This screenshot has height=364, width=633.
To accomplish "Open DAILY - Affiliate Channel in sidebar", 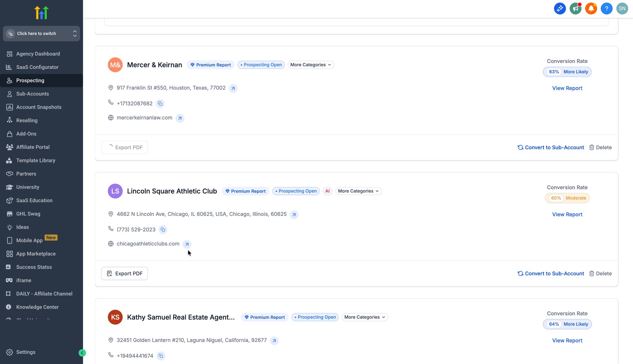I will tap(42, 294).
